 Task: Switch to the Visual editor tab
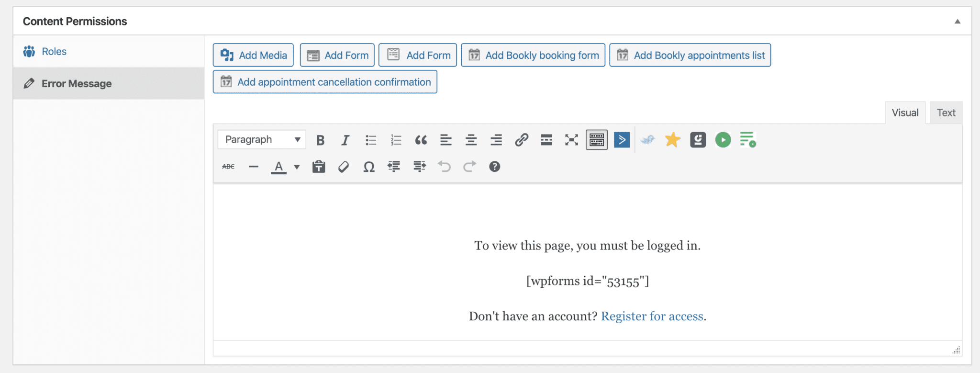coord(905,113)
